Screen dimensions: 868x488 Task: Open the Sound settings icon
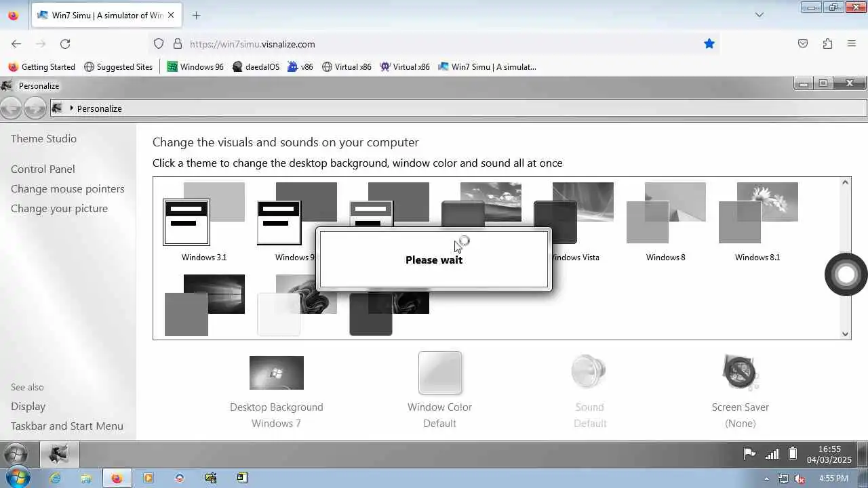tap(589, 371)
